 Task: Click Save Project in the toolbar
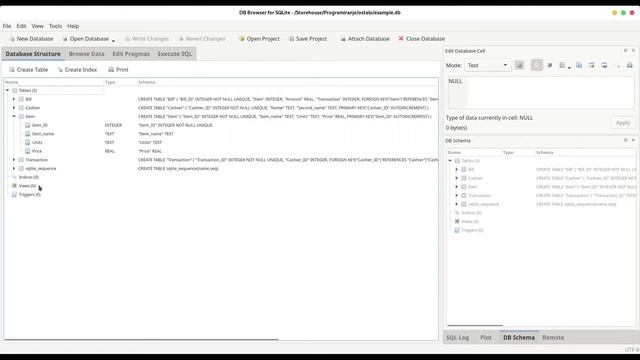point(308,39)
